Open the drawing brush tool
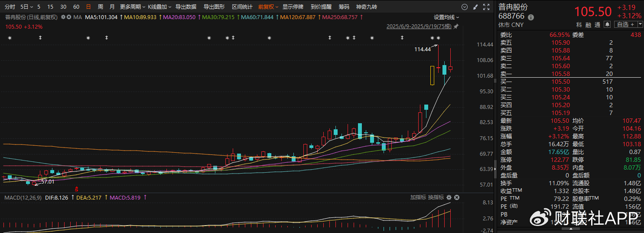This screenshot has height=233, width=644. point(475,7)
